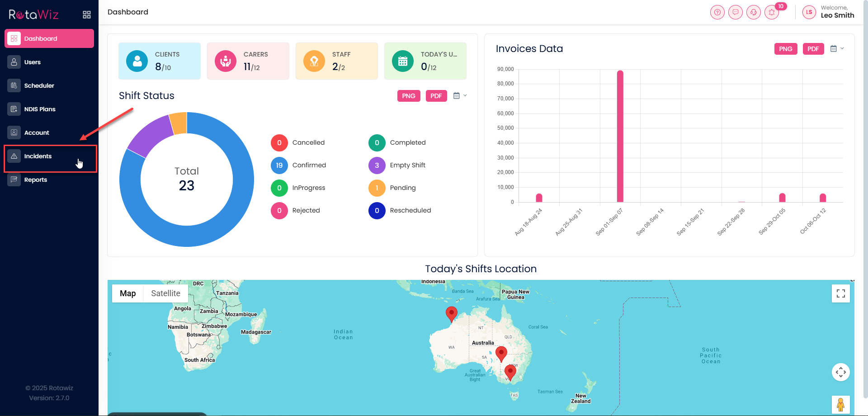Open the help question mark icon
Screen dimensions: 868x416
pos(717,12)
